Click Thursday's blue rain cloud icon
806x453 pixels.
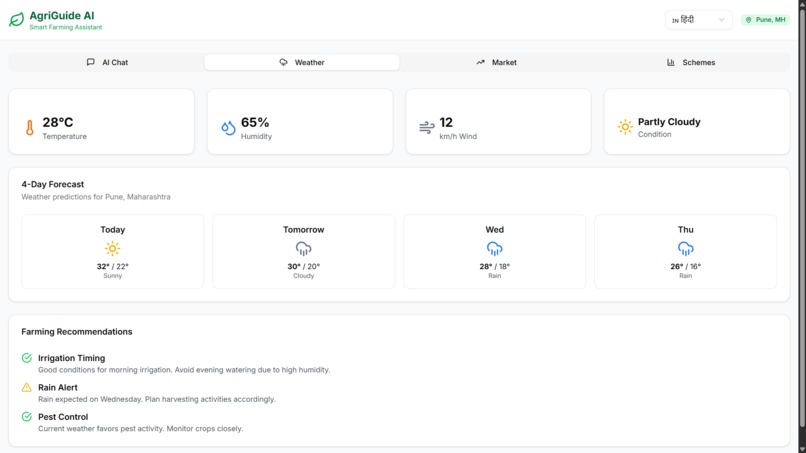pos(685,249)
